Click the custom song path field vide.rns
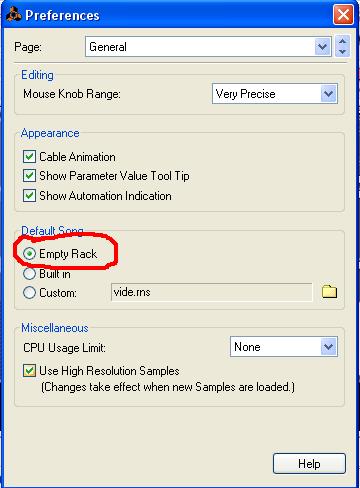 tap(211, 292)
